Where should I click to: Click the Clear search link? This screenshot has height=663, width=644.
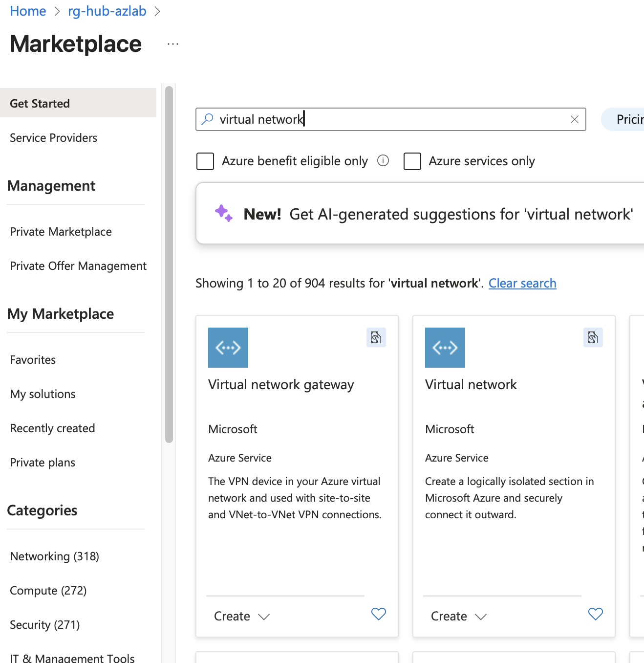522,283
